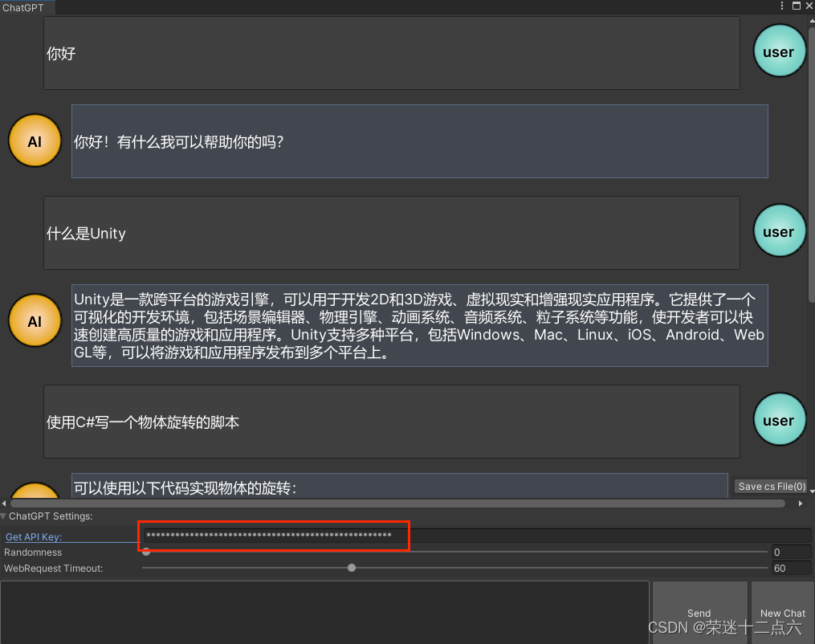The height and width of the screenshot is (644, 815).
Task: Click the AI avatar beside 你好！有什么我可以帮助你的吗
Action: point(35,141)
